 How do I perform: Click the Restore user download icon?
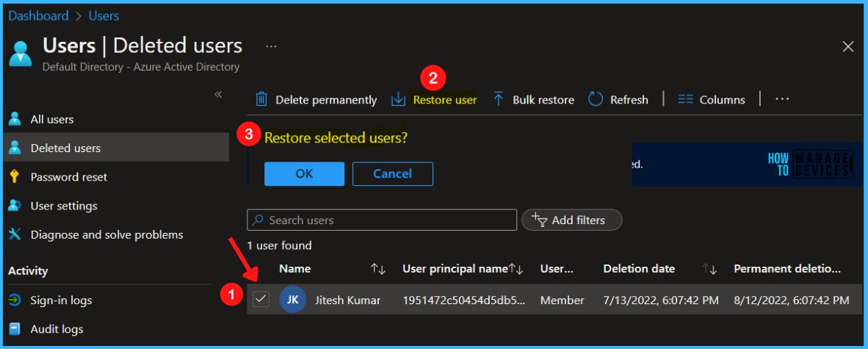(398, 100)
